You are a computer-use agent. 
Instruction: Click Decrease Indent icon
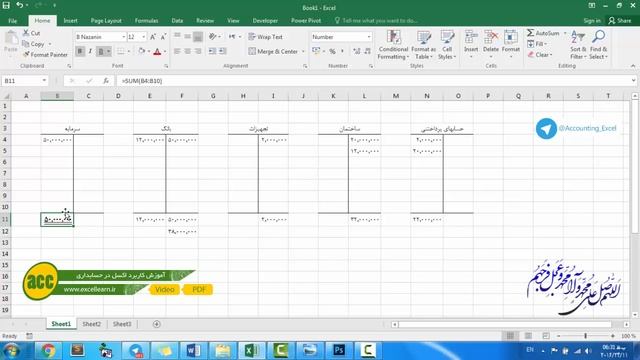pyautogui.click(x=212, y=51)
